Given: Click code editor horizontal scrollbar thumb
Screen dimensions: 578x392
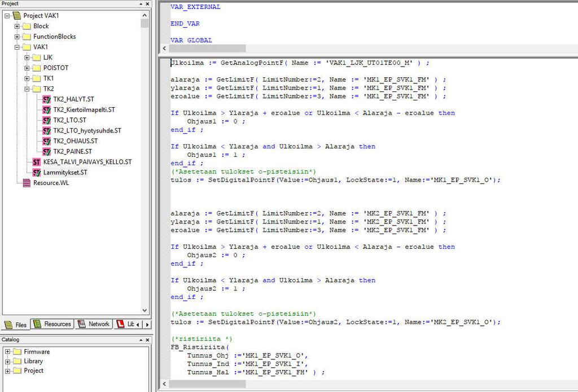Looking at the screenshot, I should 207,384.
